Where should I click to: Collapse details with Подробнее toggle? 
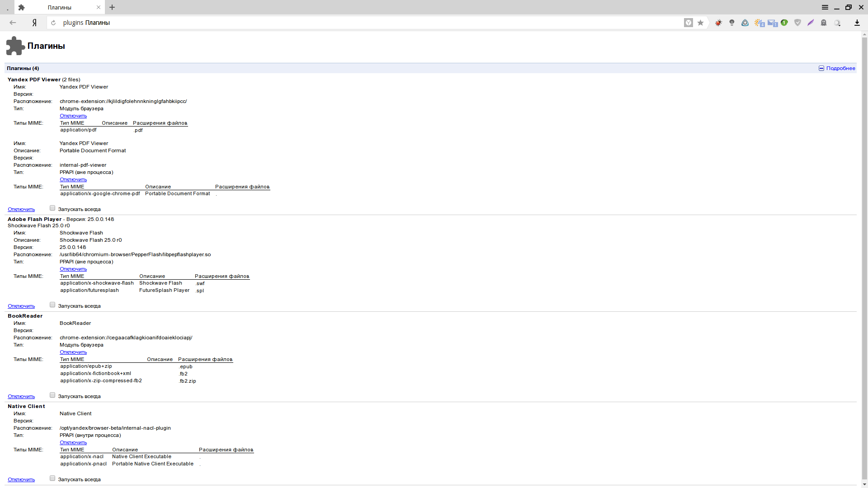[836, 68]
